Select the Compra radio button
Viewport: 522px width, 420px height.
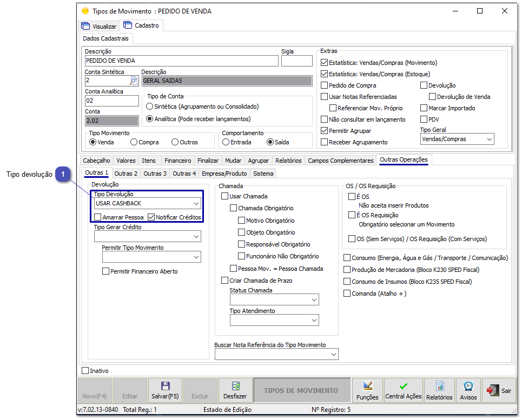click(x=134, y=142)
